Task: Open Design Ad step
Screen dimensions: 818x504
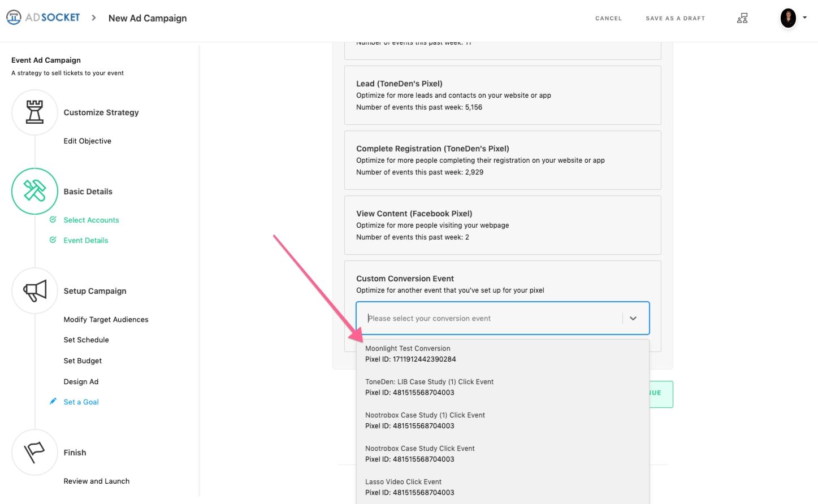Action: (81, 382)
